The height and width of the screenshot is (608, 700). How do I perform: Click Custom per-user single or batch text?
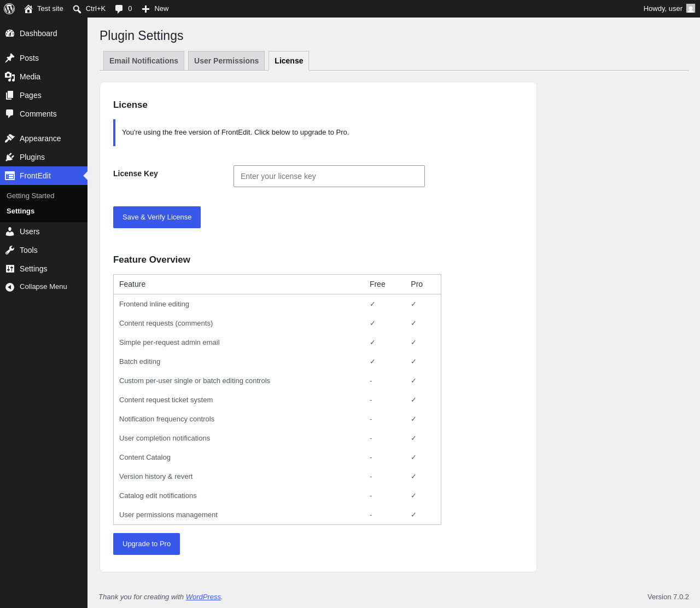[x=195, y=381]
